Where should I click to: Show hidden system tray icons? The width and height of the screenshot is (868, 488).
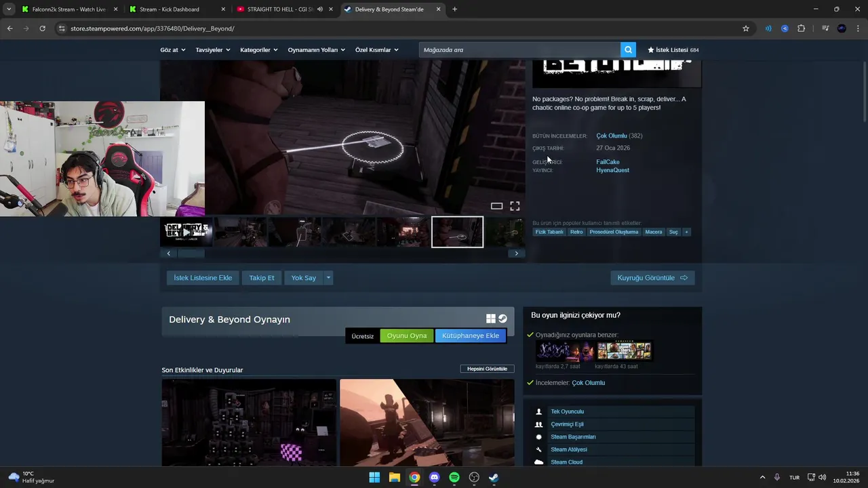click(x=762, y=477)
